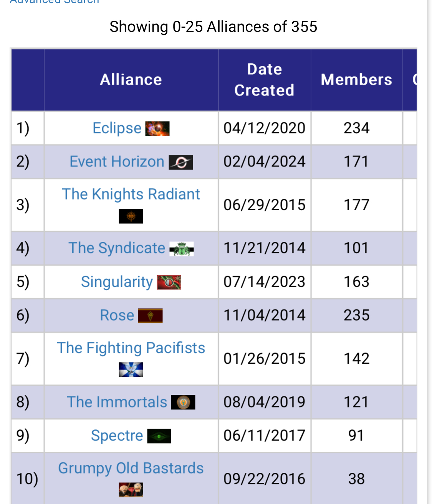
Task: Click the Singularity flag icon
Action: pos(169,283)
